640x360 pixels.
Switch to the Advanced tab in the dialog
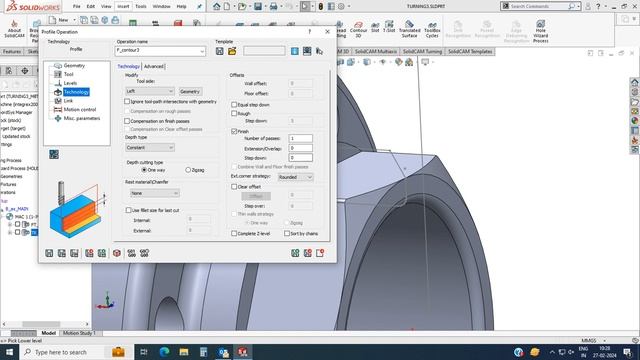tap(153, 66)
